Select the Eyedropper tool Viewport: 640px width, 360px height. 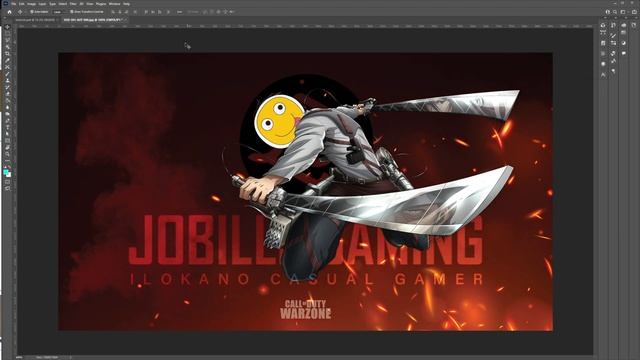[7, 60]
